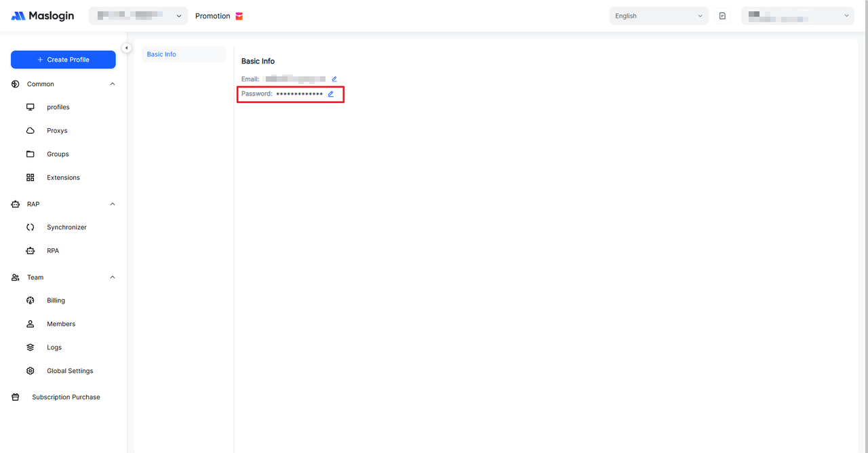Click the Extensions grid icon
The width and height of the screenshot is (868, 453).
coord(30,178)
